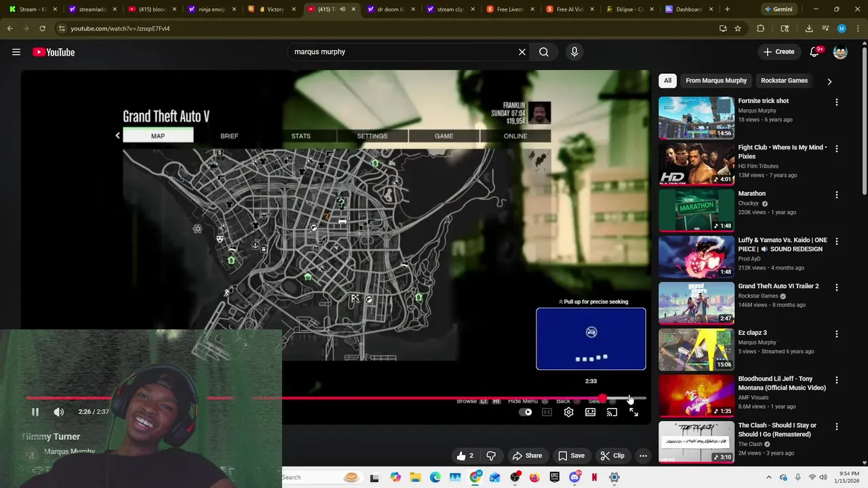This screenshot has height=488, width=868.
Task: Open the player settings gear
Action: tap(569, 412)
